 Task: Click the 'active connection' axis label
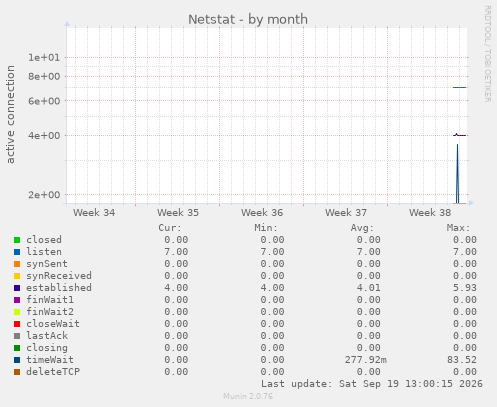coord(11,114)
